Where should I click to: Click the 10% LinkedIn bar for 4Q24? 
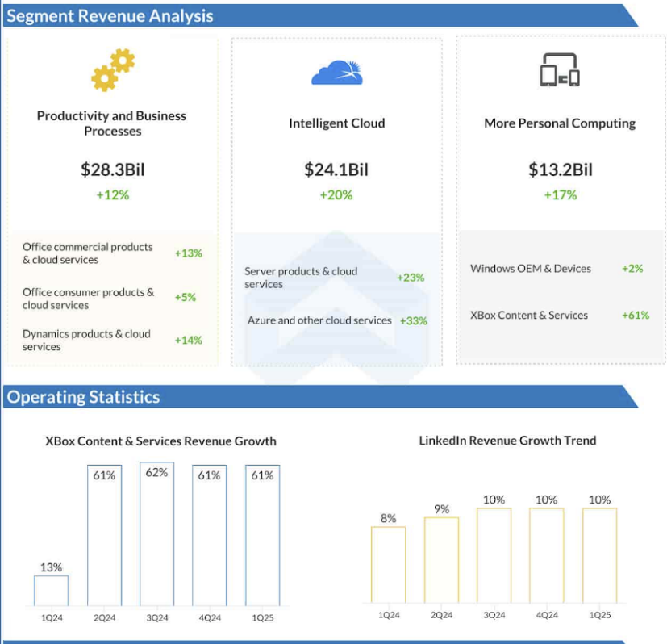pyautogui.click(x=547, y=555)
